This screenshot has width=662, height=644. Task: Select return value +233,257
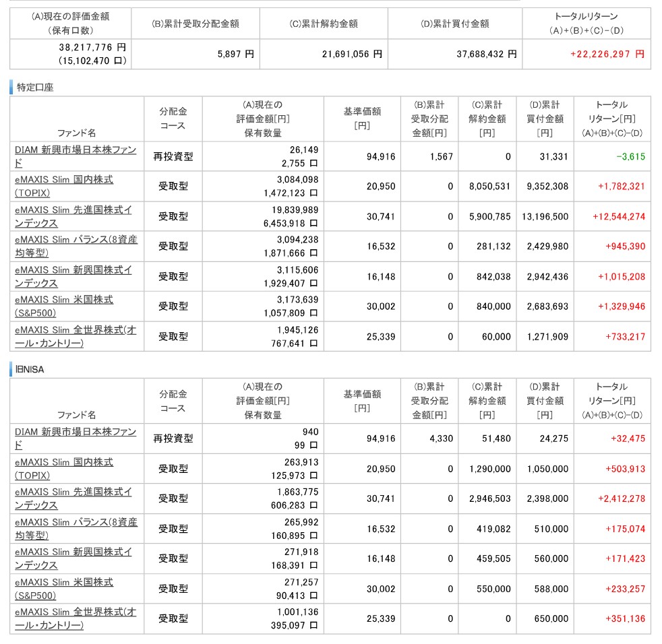click(x=626, y=589)
